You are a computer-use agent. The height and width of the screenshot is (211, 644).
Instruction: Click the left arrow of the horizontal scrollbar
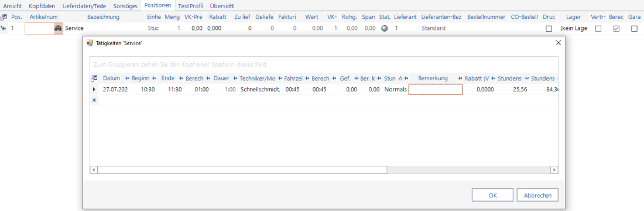coord(94,169)
